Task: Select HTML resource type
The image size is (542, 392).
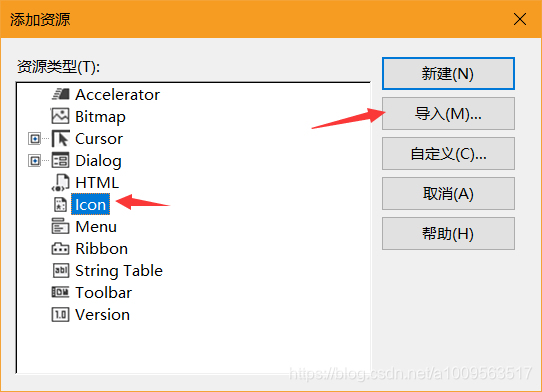Action: pyautogui.click(x=97, y=183)
